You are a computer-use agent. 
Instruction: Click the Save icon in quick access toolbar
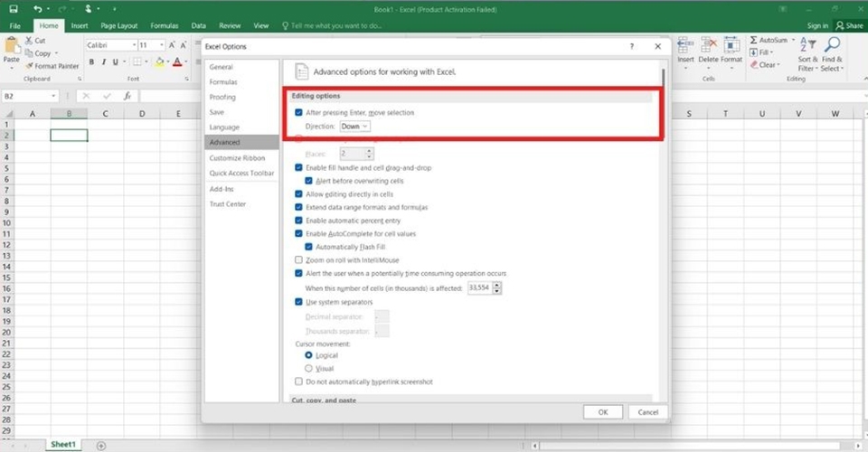(14, 9)
